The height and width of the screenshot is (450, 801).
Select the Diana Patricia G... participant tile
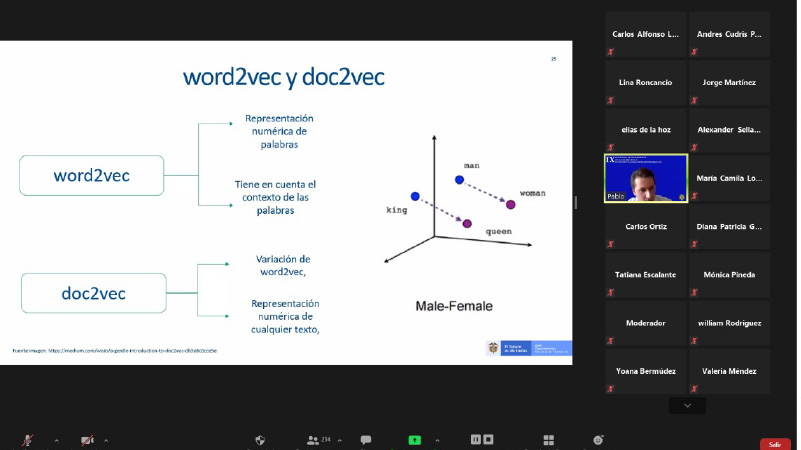[x=729, y=226]
